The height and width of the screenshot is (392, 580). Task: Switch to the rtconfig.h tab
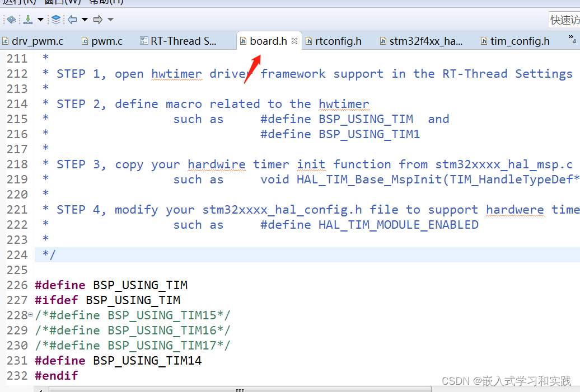pos(336,40)
